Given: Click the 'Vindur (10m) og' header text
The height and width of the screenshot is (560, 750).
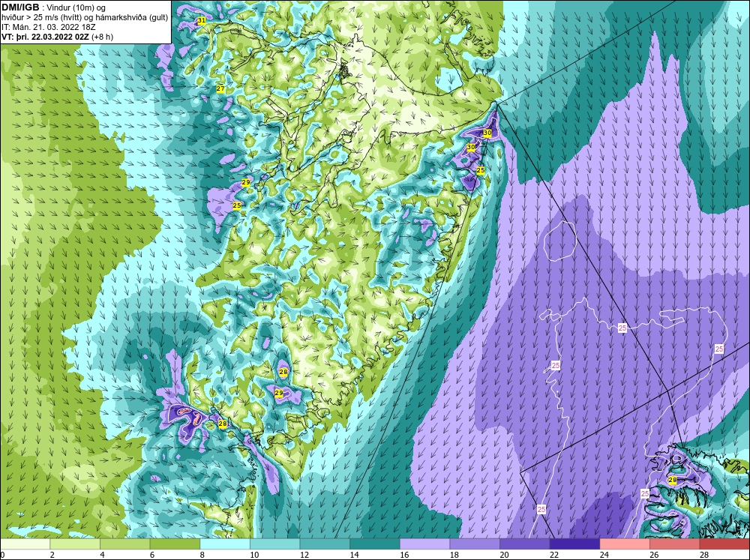Looking at the screenshot, I should pos(77,7).
